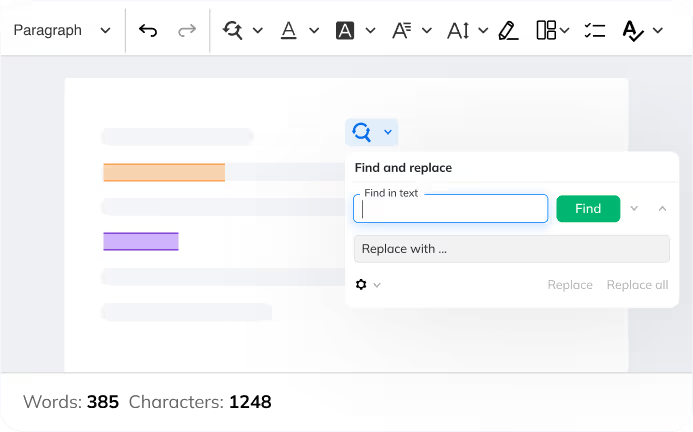The image size is (693, 432).
Task: Expand the font family dropdown arrow
Action: pyautogui.click(x=426, y=31)
